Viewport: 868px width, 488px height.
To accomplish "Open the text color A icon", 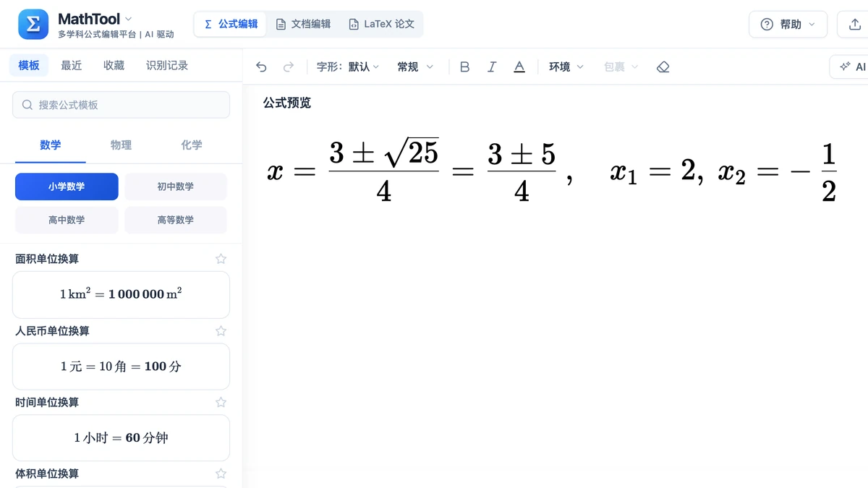I will tap(519, 67).
